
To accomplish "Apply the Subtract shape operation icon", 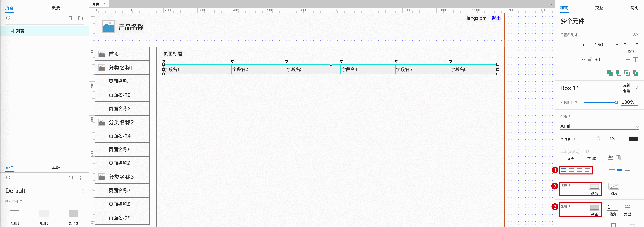I will [618, 73].
